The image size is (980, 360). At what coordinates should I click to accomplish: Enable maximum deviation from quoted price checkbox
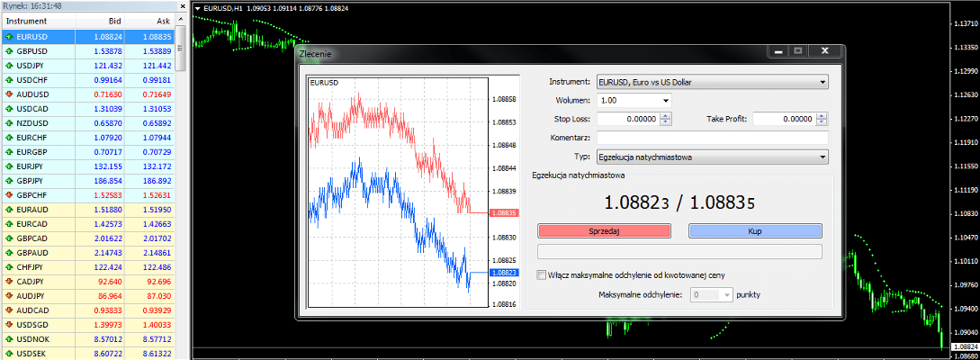[x=541, y=275]
